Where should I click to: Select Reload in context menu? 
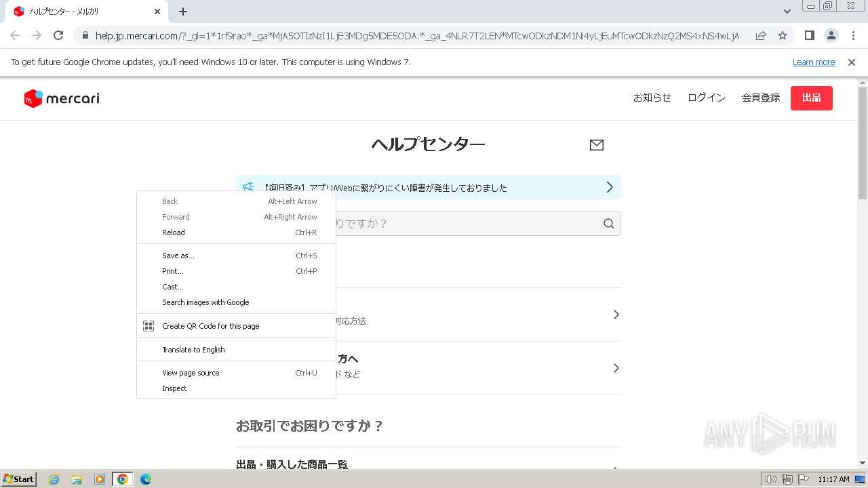click(x=236, y=232)
